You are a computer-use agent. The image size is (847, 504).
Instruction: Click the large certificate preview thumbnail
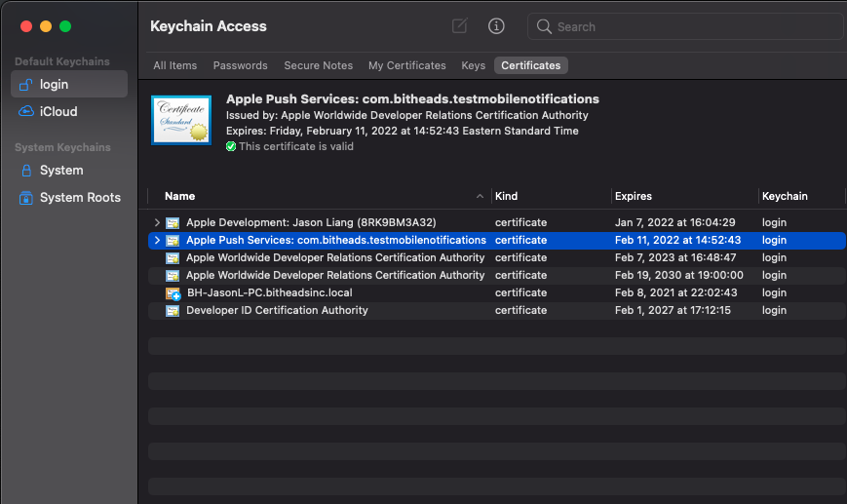point(181,120)
